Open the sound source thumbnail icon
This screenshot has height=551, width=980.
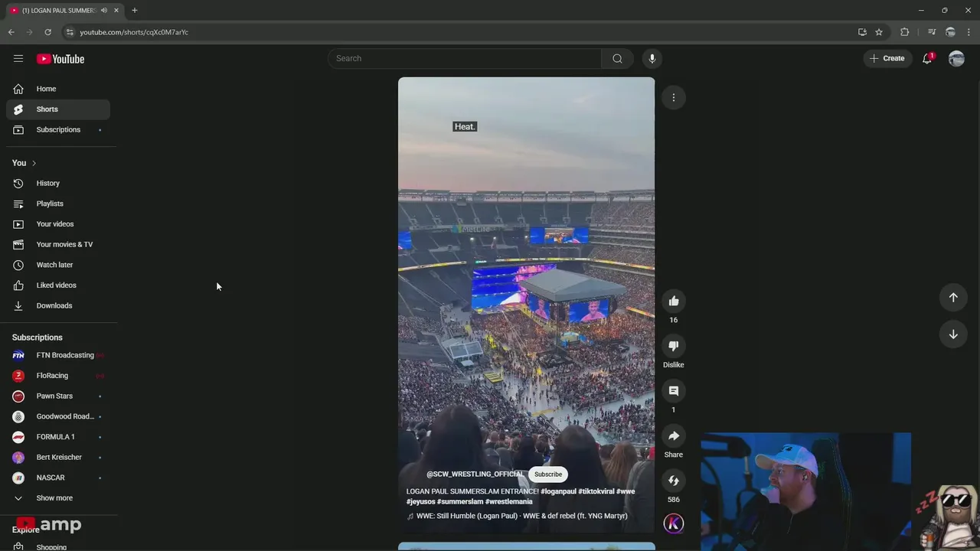(x=674, y=523)
